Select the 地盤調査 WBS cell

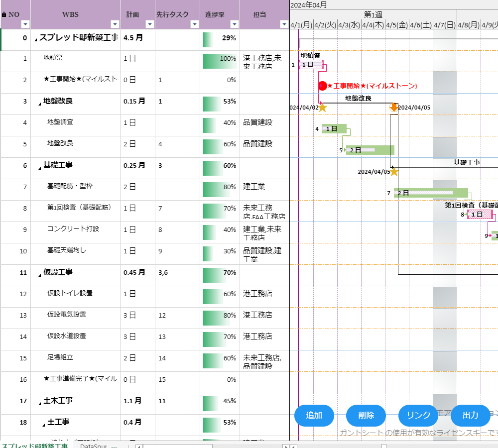pos(76,125)
